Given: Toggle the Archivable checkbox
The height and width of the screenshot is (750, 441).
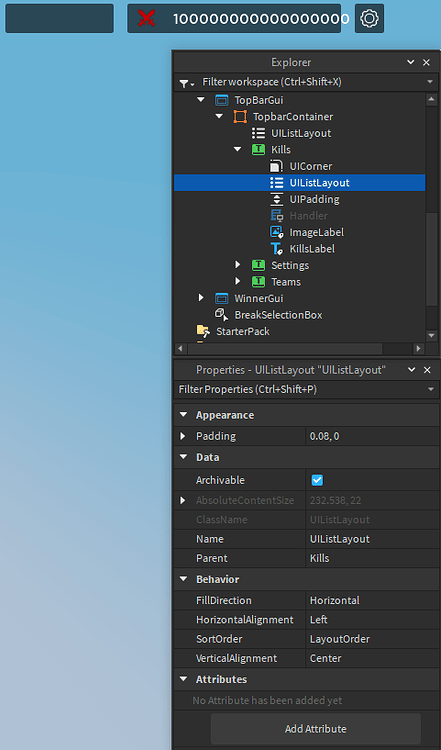Looking at the screenshot, I should pyautogui.click(x=317, y=480).
